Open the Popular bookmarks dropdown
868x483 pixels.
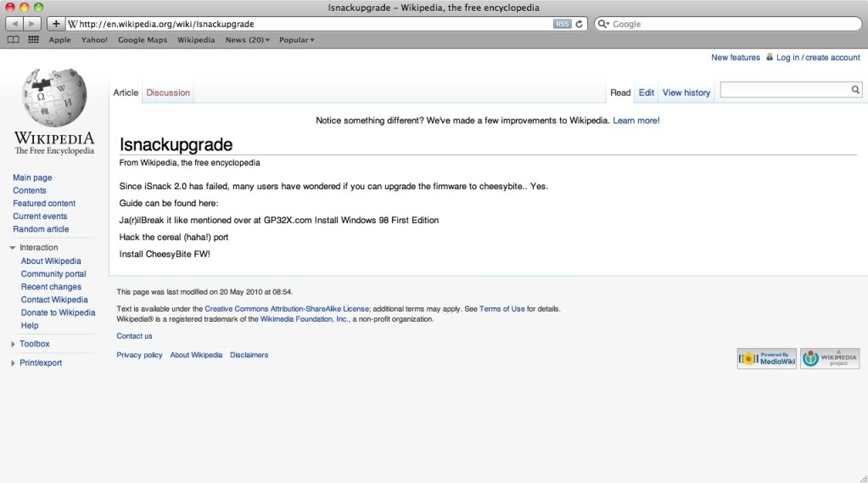296,40
